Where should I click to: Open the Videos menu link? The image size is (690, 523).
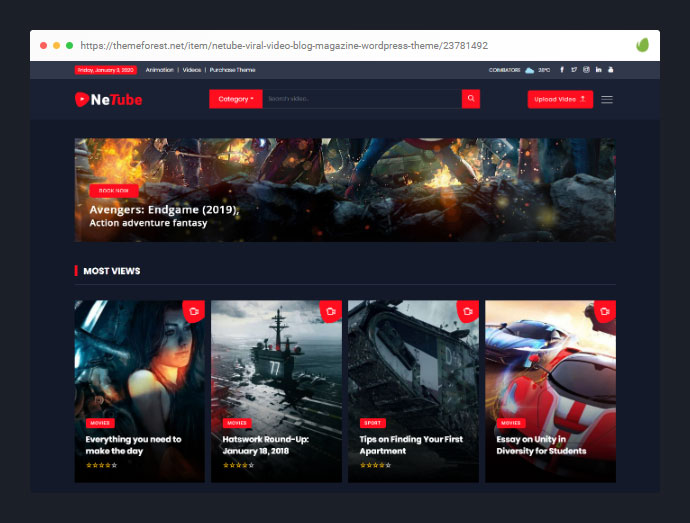(x=192, y=70)
